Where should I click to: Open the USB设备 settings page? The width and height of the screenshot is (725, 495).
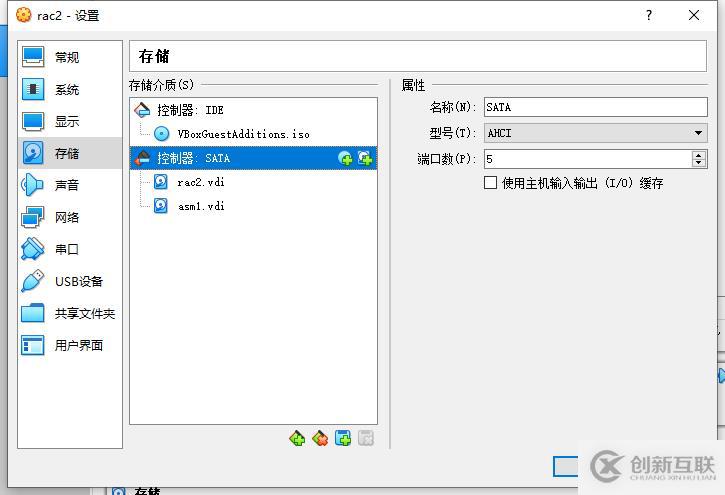70,281
